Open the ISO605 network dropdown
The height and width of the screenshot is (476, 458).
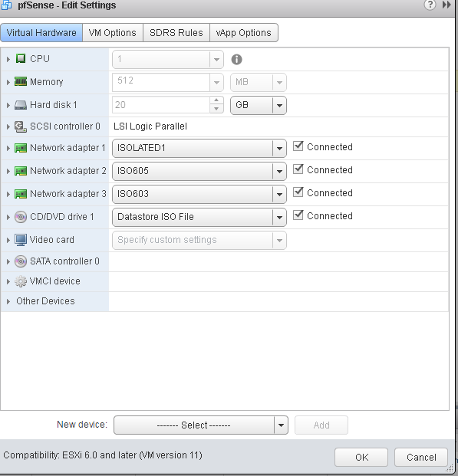click(x=199, y=171)
